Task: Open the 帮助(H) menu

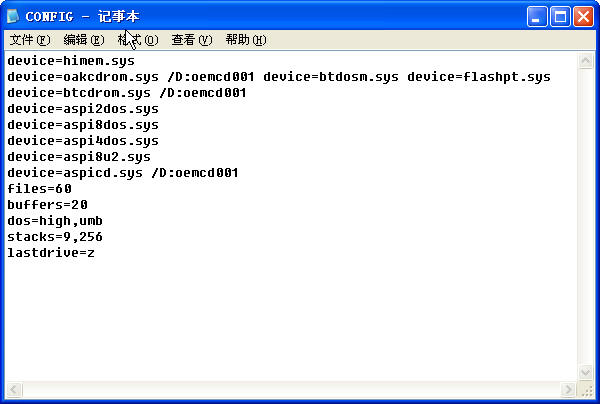Action: tap(246, 40)
